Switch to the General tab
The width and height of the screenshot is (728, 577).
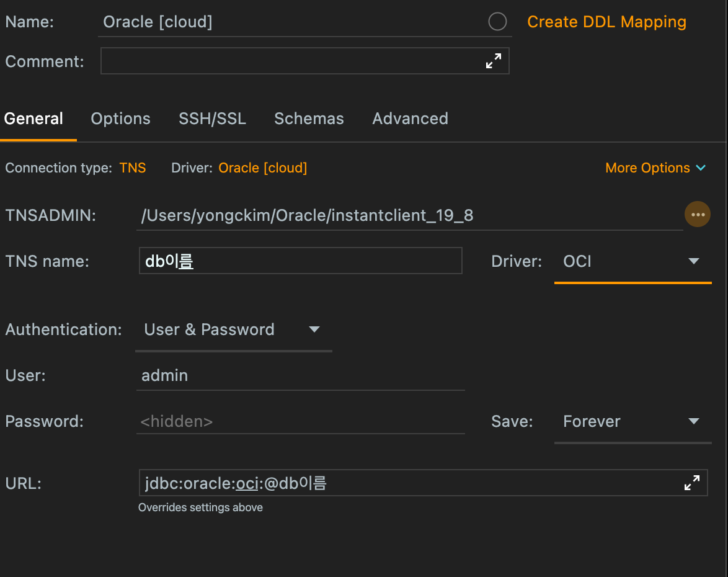pyautogui.click(x=33, y=119)
